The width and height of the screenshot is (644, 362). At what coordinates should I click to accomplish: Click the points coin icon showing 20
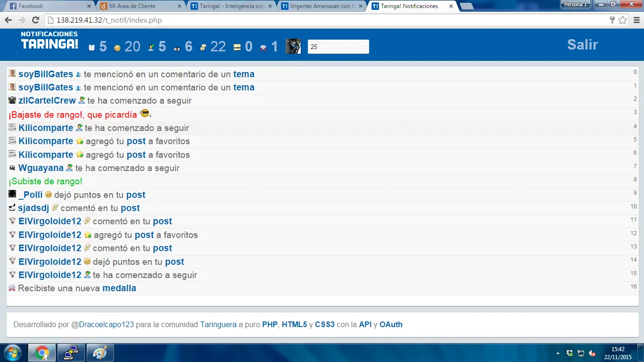click(117, 48)
